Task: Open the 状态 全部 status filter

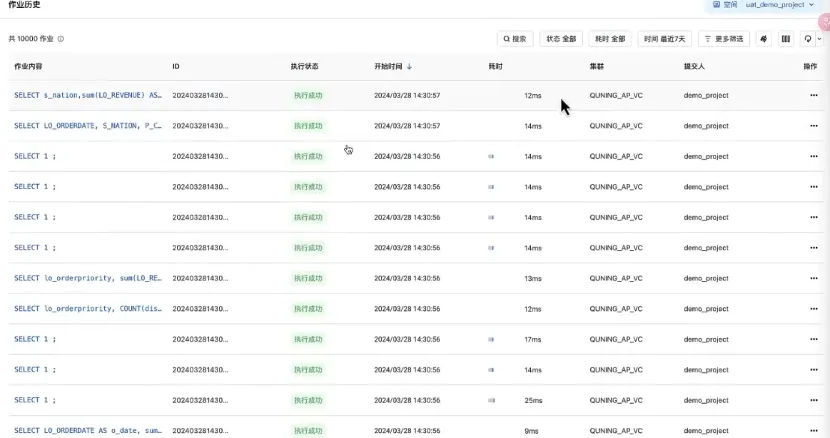Action: pyautogui.click(x=560, y=39)
